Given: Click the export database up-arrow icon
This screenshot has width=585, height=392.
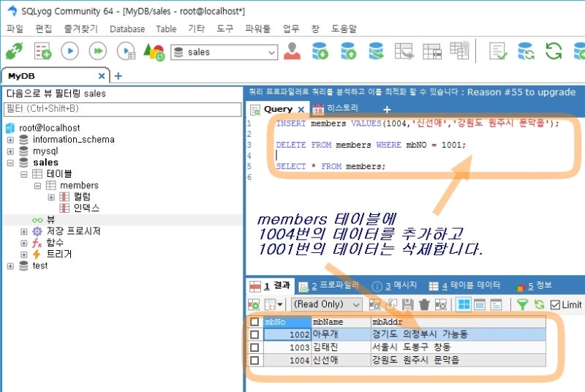Looking at the screenshot, I should 349,51.
